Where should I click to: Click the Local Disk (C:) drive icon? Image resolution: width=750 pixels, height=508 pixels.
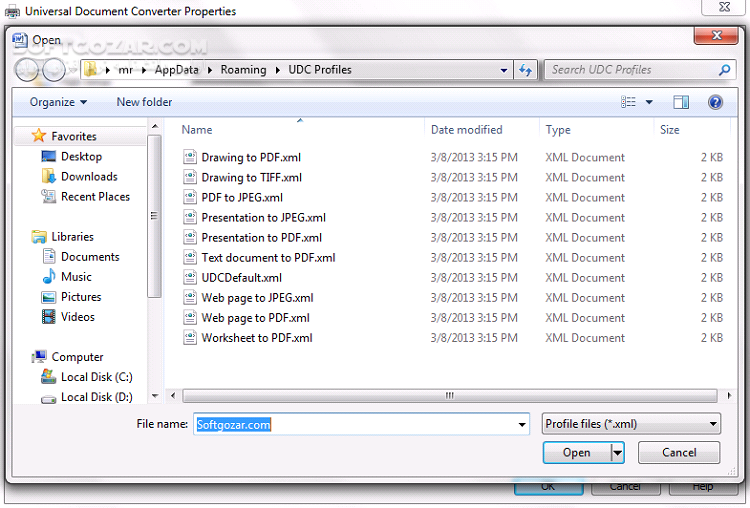click(48, 376)
